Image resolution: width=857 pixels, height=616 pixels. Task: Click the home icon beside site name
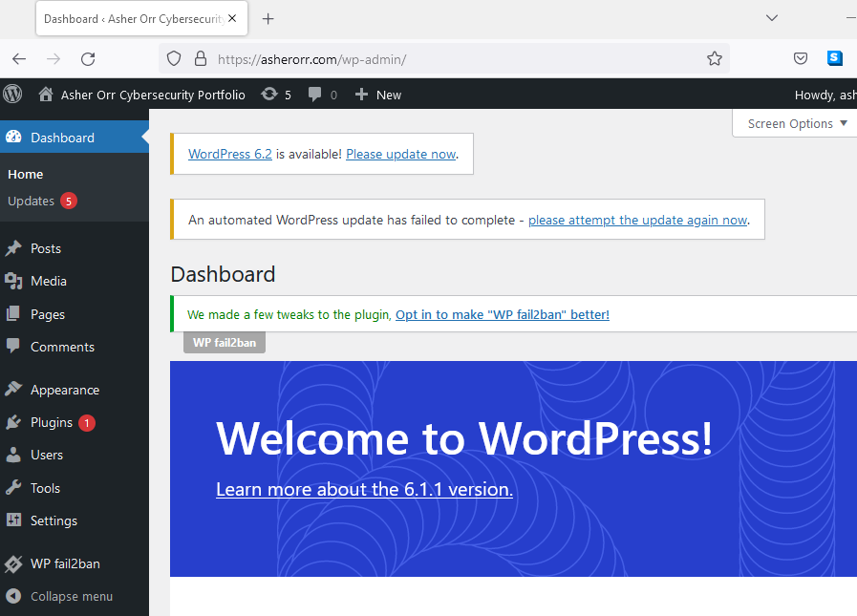click(46, 95)
